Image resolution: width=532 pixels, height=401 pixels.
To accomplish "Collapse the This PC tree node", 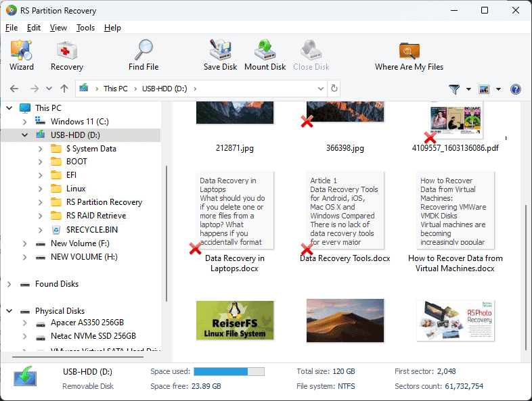I will pos(9,108).
